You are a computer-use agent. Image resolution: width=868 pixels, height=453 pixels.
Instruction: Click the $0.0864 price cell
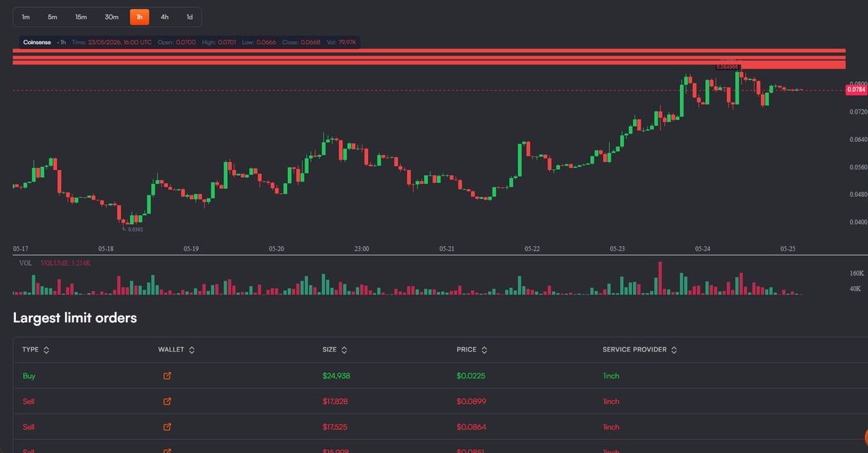pos(471,427)
